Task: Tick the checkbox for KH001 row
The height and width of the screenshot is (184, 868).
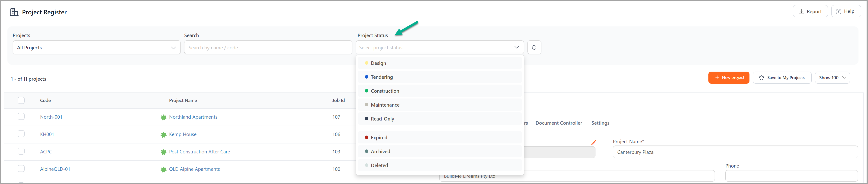Action: [21, 134]
